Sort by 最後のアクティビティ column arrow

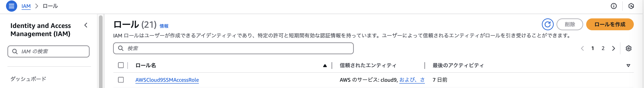point(628,65)
